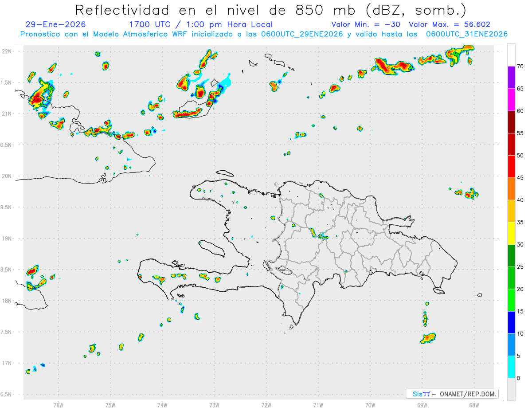Click the colorbar tick label 65
The height and width of the screenshot is (411, 532).
click(520, 89)
